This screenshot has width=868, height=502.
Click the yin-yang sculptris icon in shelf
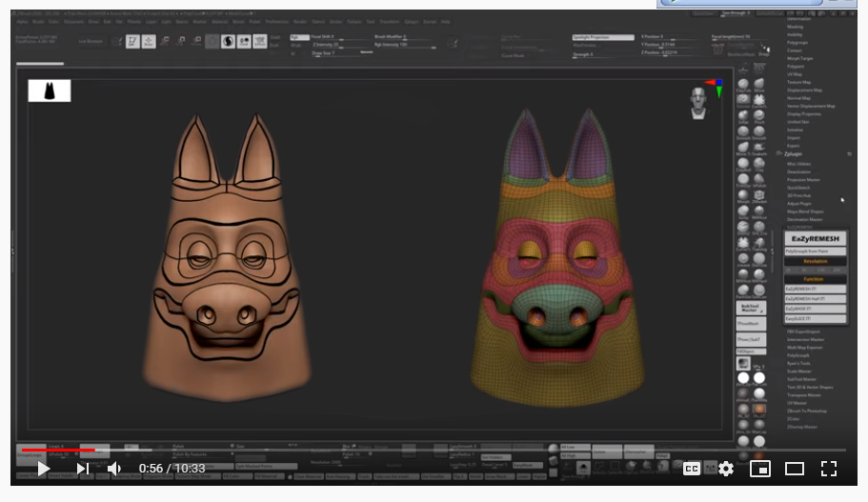coord(228,42)
